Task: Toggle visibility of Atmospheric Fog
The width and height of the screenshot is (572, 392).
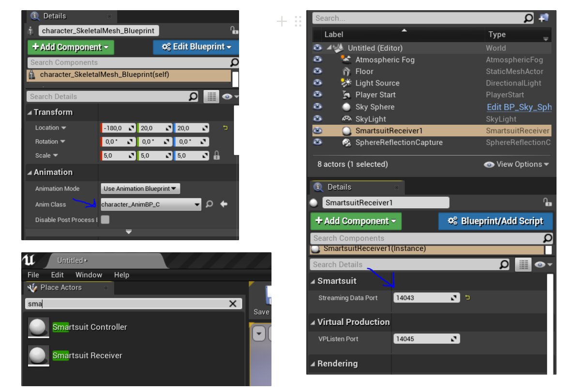Action: pos(318,59)
